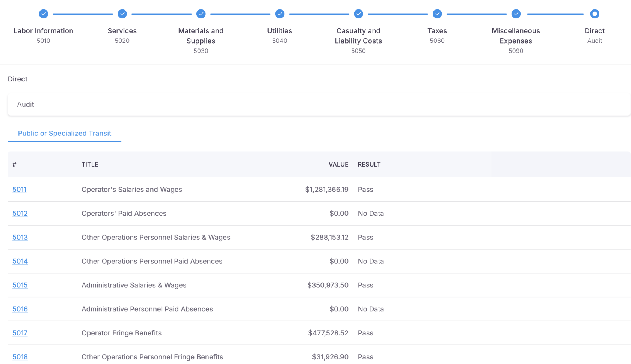Sort the table by the VALUE column

[x=338, y=164]
